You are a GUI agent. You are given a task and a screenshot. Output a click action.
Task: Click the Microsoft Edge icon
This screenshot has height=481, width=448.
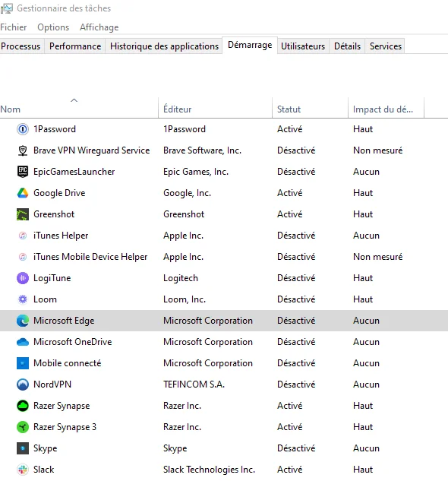pyautogui.click(x=22, y=321)
